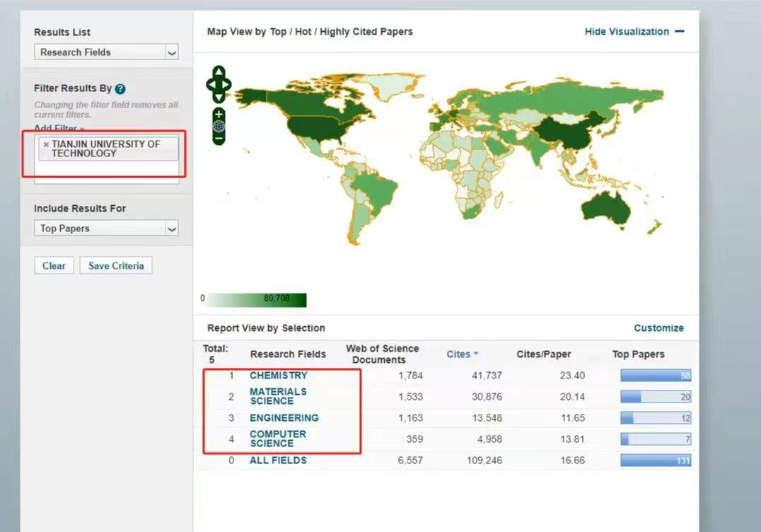Image resolution: width=761 pixels, height=532 pixels.
Task: Click the Customize report link
Action: (x=658, y=328)
